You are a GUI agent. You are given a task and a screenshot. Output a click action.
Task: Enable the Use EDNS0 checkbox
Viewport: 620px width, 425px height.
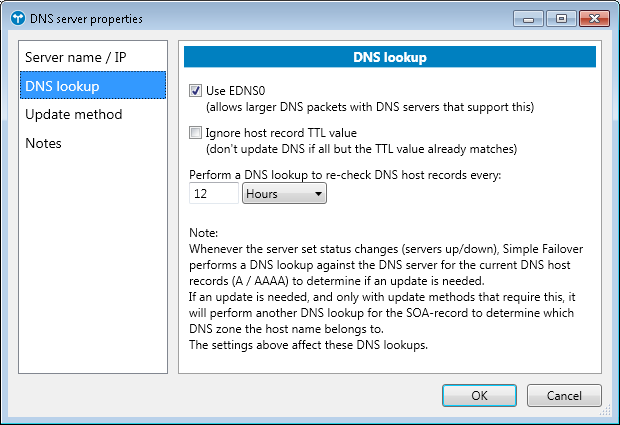196,90
